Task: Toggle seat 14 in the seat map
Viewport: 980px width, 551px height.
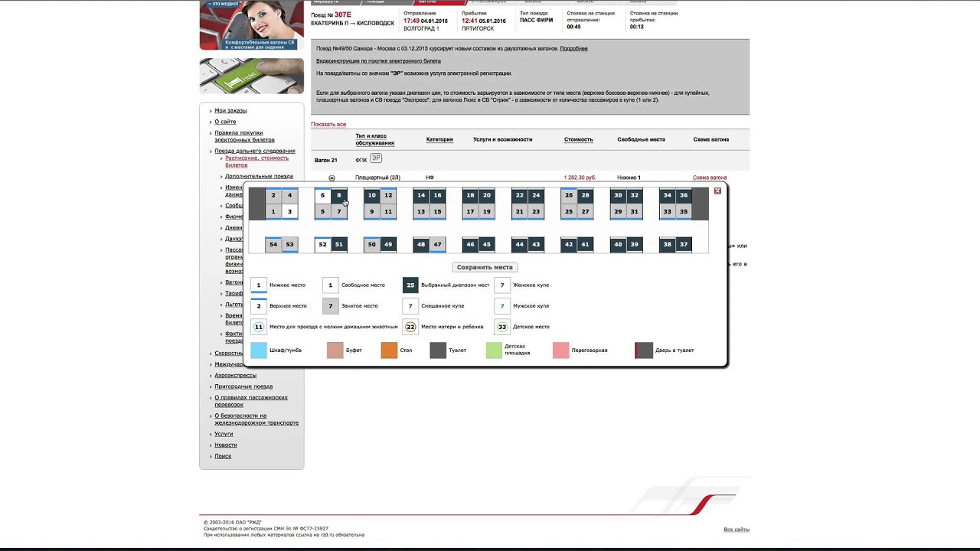Action: pyautogui.click(x=421, y=195)
